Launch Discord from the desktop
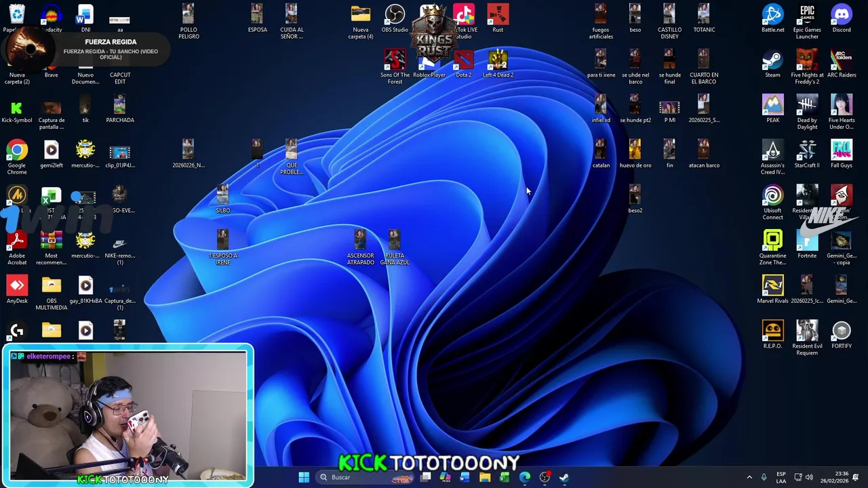The image size is (868, 488). 842,18
